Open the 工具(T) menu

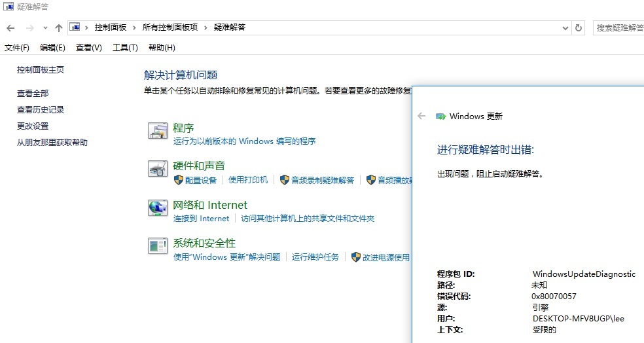coord(125,48)
